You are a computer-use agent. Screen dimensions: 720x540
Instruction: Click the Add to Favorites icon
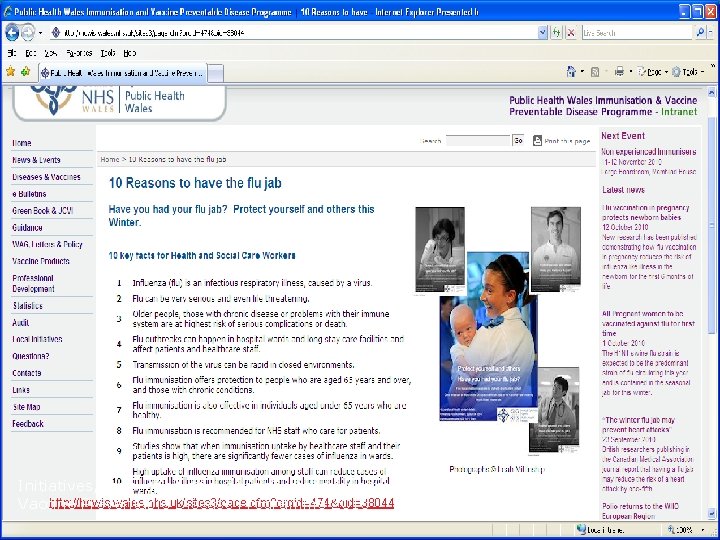tap(26, 72)
